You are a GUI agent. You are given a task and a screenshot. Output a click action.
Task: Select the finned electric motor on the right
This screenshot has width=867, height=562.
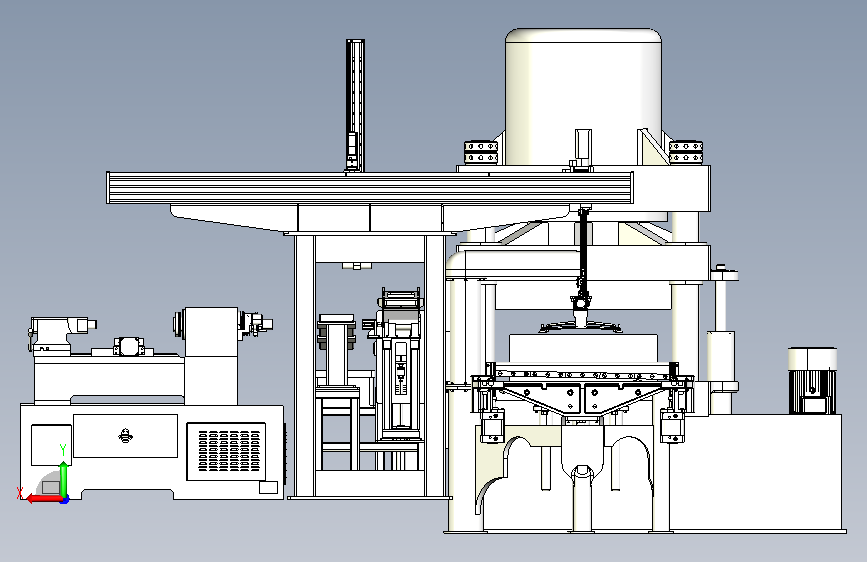pos(812,381)
